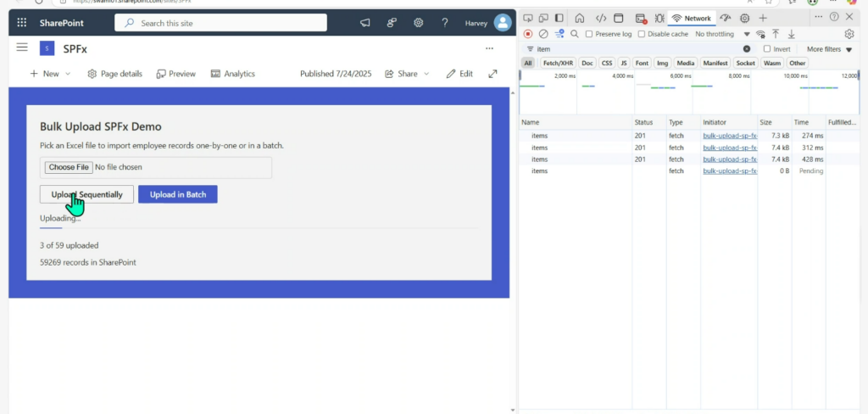Click the network filter text field
868x414 pixels.
click(637, 48)
